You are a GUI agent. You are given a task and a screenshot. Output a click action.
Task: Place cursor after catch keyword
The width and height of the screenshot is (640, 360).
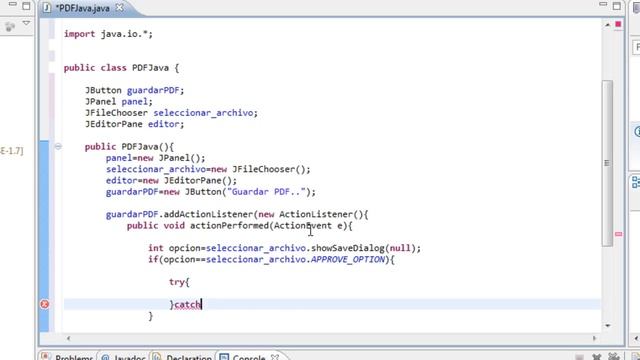pyautogui.click(x=202, y=305)
